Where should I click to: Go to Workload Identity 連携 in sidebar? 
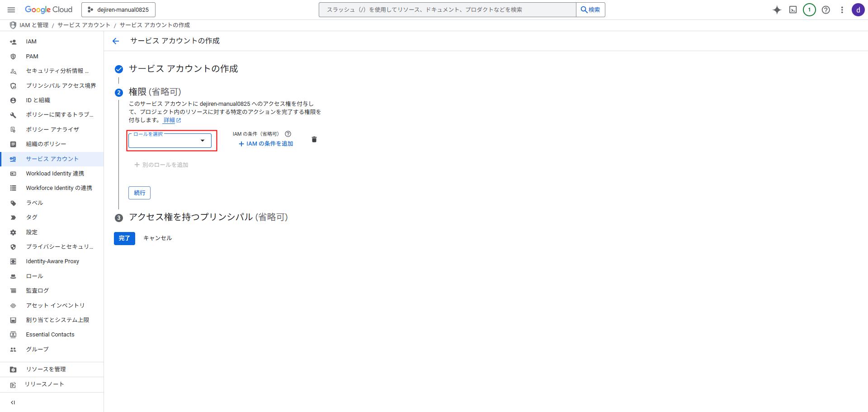[x=55, y=174]
